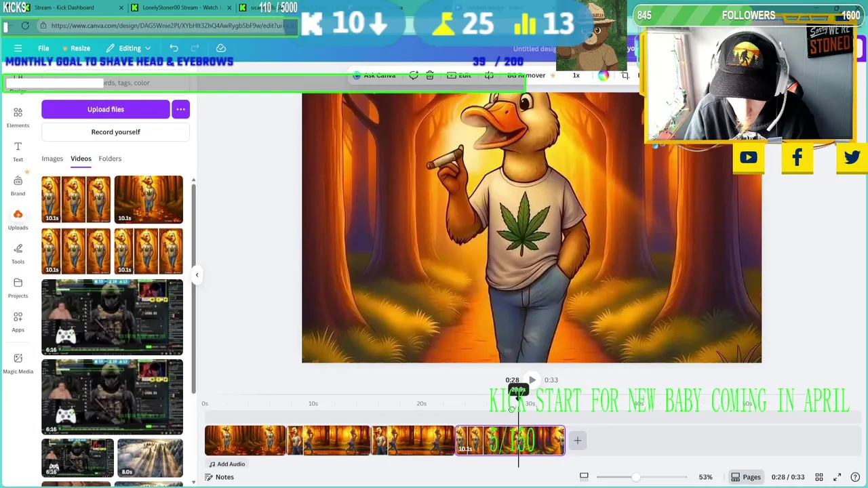868x488 pixels.
Task: Select the highlighted 10.1s timeline clip
Action: pos(510,441)
